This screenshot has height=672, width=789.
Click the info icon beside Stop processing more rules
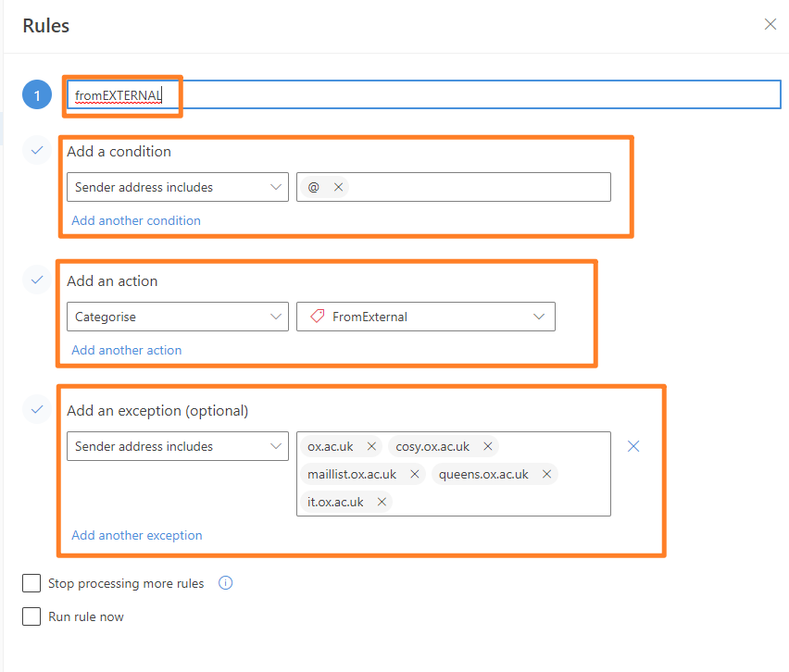pos(225,583)
